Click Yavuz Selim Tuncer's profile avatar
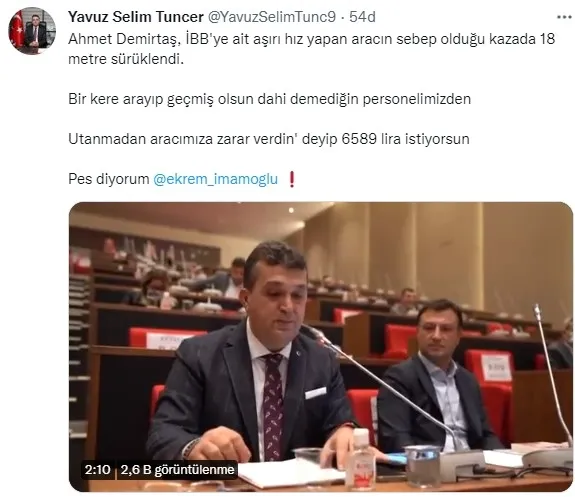Screen dimensions: 575x497 click(32, 30)
